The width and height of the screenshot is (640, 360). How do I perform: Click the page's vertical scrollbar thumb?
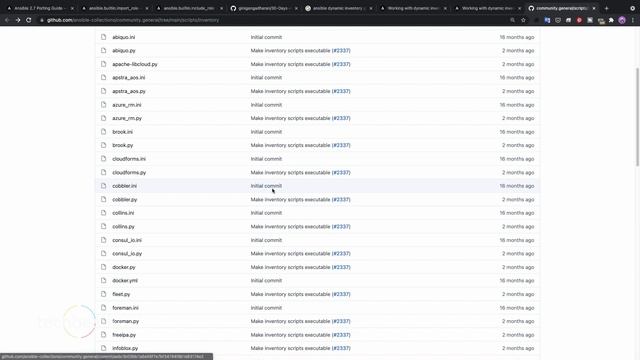(637, 117)
